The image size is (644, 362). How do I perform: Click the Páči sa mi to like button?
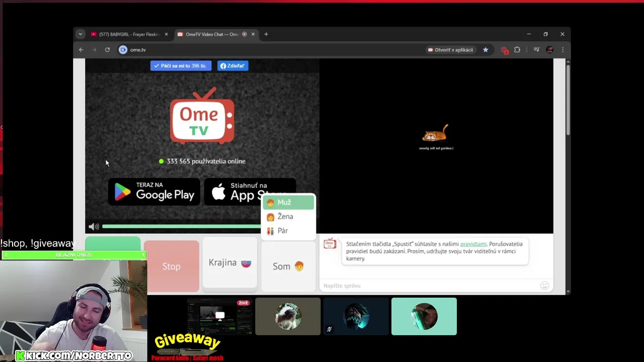[181, 66]
